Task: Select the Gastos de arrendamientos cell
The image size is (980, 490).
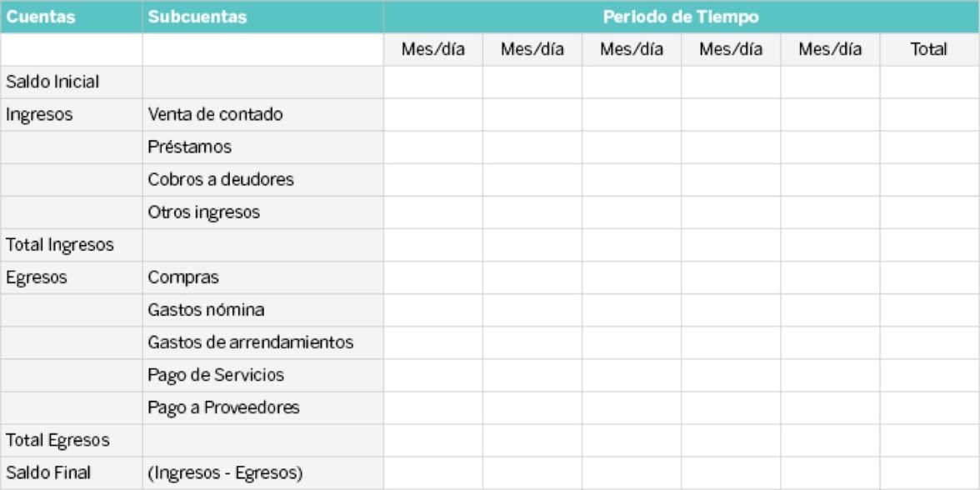Action: [251, 342]
